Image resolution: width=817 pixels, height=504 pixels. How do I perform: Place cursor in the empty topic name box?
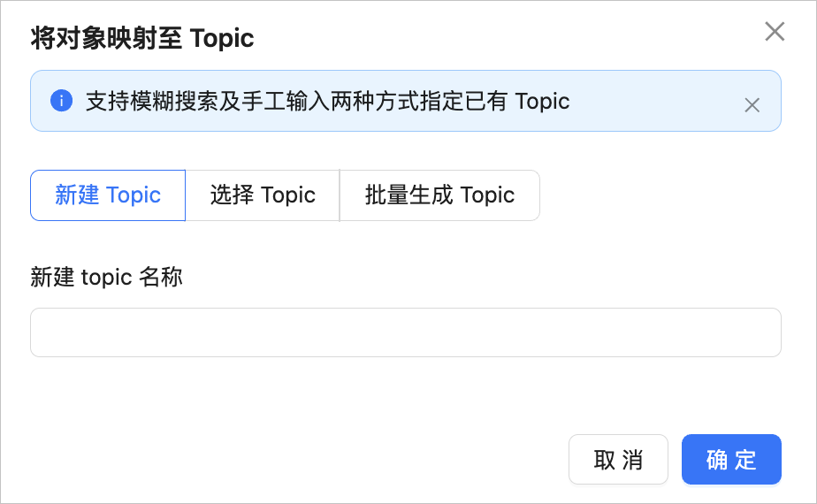pos(405,332)
